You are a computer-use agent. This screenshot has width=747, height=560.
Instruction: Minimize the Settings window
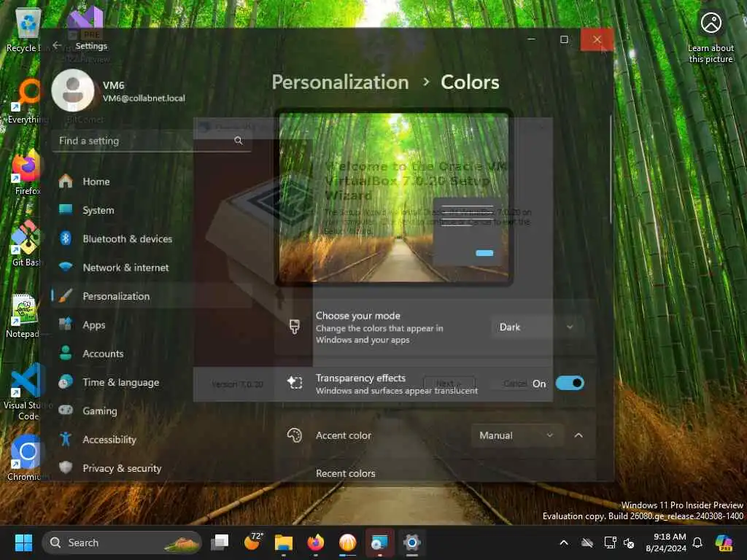tap(531, 39)
